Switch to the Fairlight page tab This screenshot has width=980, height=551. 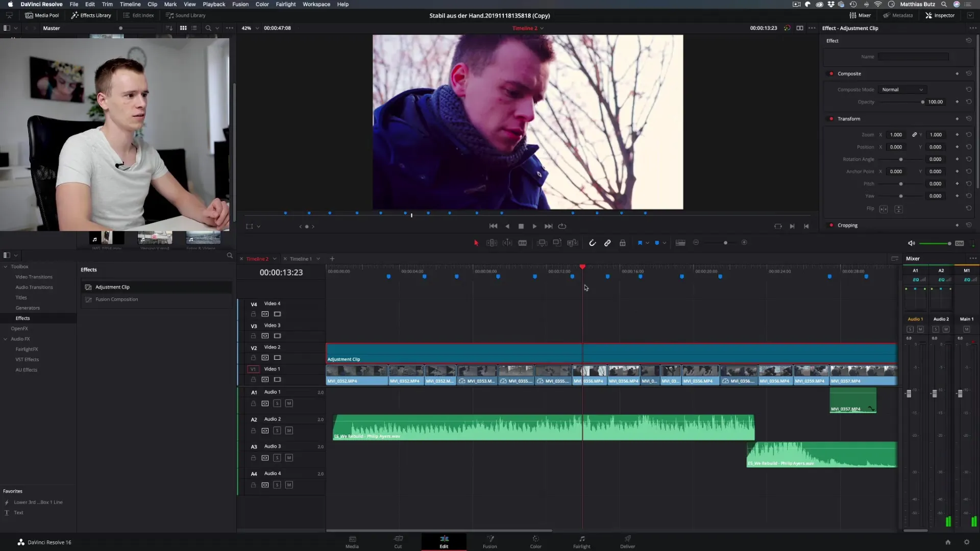pyautogui.click(x=581, y=542)
